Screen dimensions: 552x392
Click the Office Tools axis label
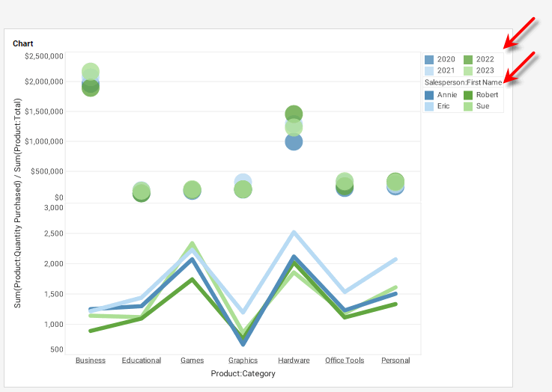tap(345, 361)
